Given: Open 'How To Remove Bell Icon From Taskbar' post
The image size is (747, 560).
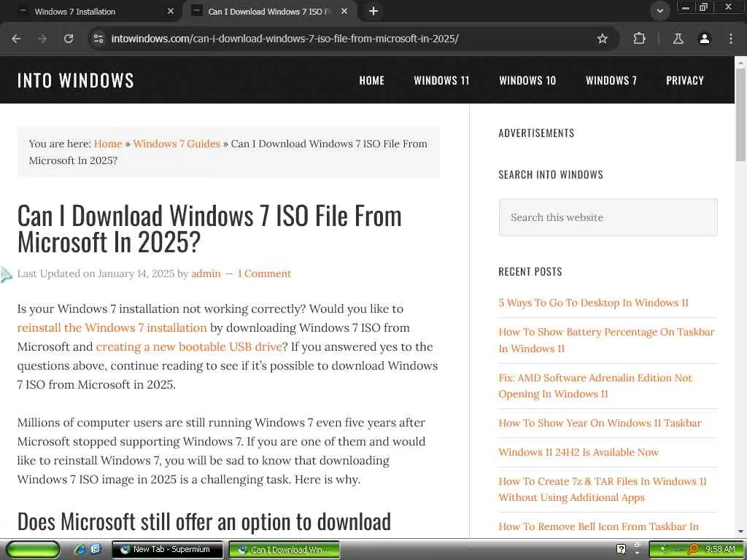Looking at the screenshot, I should click(x=598, y=526).
